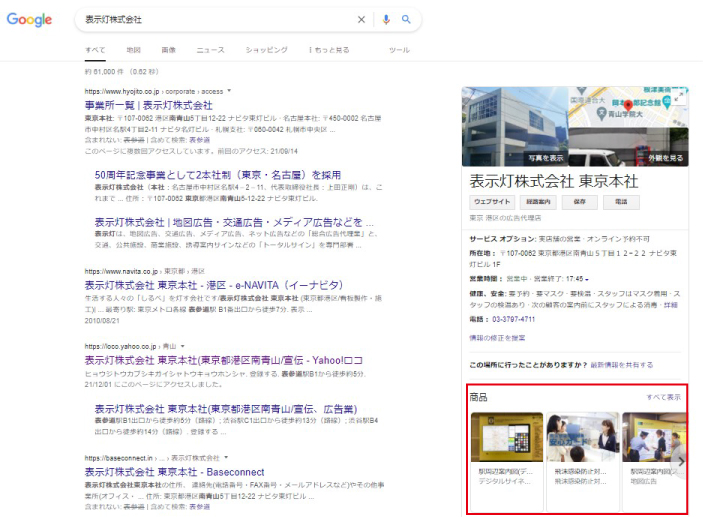Screen dimensions: 703x517
Task: Open the ツール options
Action: coord(399,50)
